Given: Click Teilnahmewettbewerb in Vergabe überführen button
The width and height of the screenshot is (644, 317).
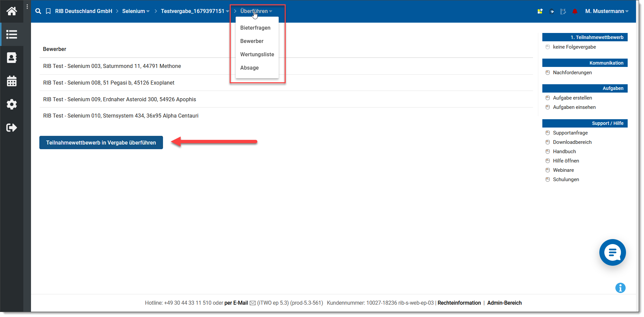Looking at the screenshot, I should point(101,143).
